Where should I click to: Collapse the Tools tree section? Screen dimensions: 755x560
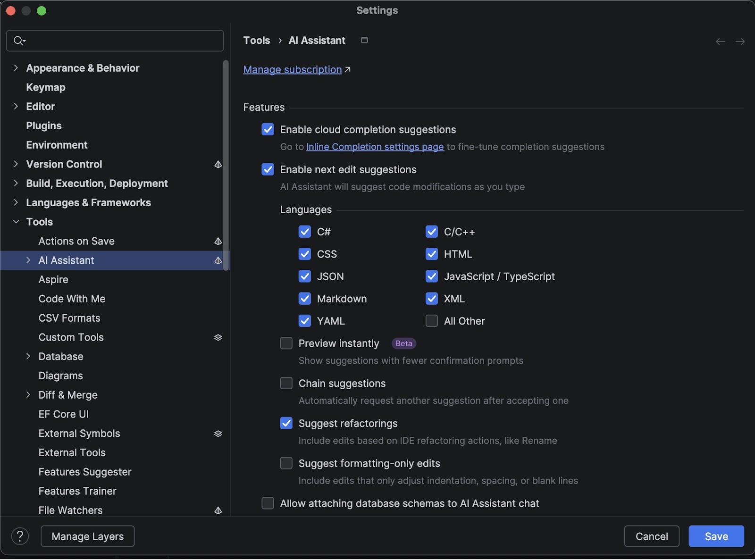click(16, 222)
